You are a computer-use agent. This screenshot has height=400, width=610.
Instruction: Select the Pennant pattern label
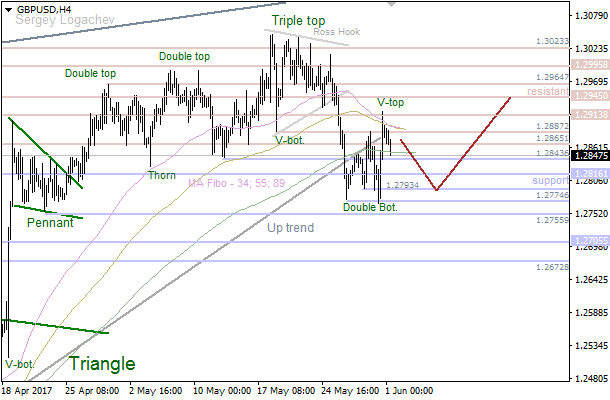coord(50,223)
